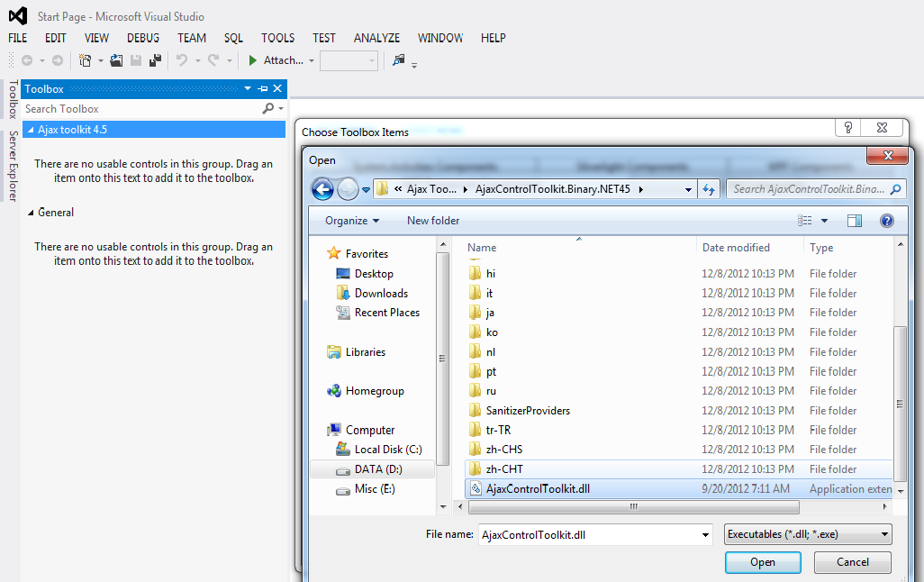Open the Attach button dropdown arrow

tap(311, 60)
